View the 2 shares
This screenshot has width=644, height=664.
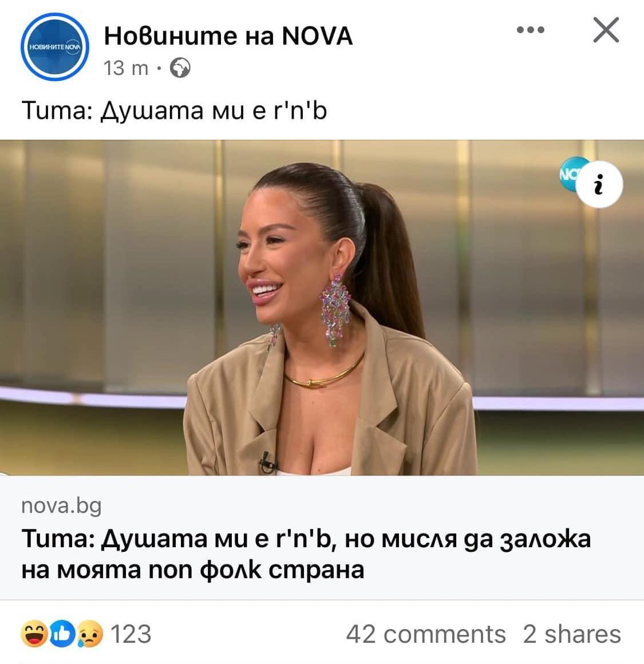[x=572, y=634]
